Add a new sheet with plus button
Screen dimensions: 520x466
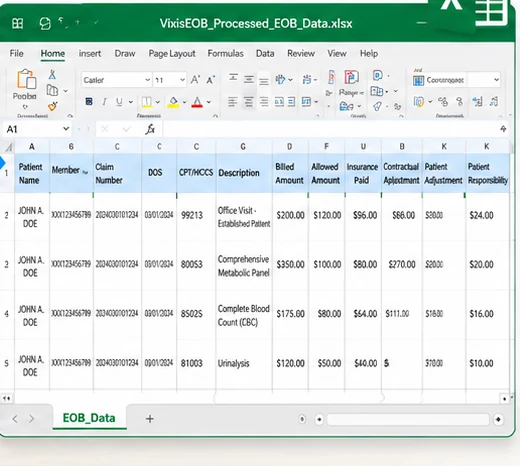[150, 419]
